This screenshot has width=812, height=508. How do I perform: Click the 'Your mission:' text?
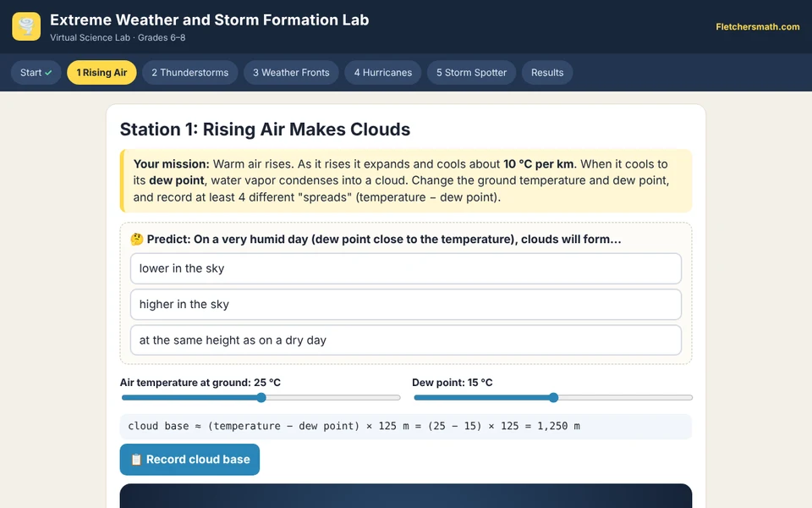pyautogui.click(x=172, y=163)
